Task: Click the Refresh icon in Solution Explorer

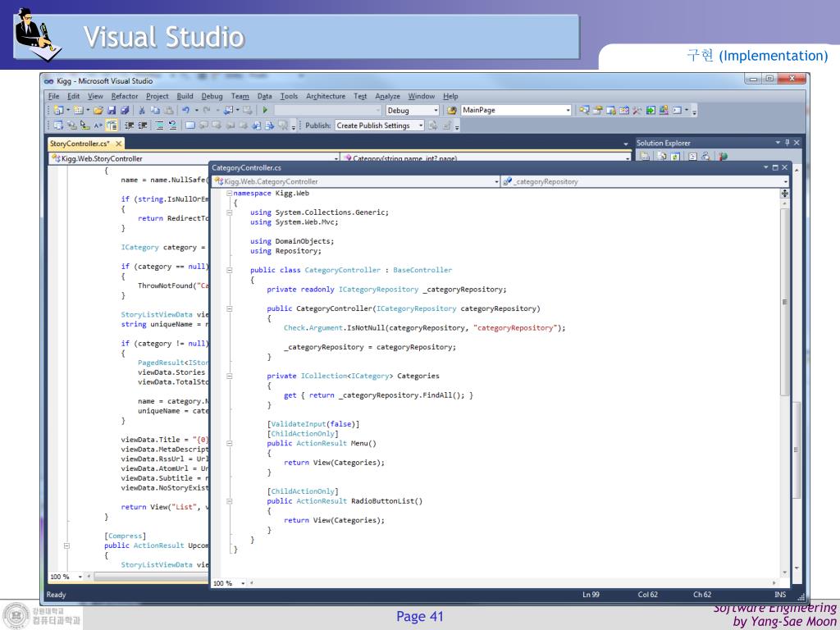Action: point(675,157)
